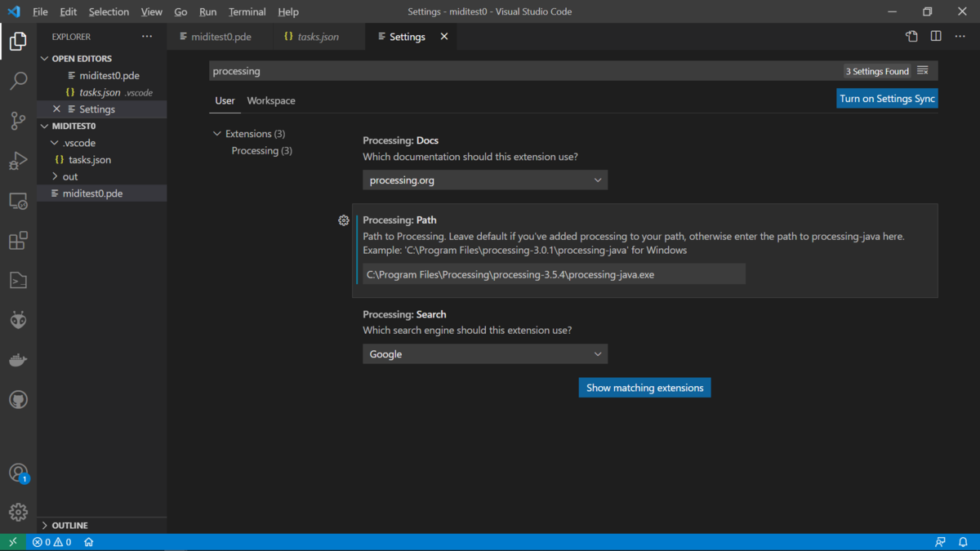Collapse the Extensions (3) settings group

pyautogui.click(x=217, y=134)
